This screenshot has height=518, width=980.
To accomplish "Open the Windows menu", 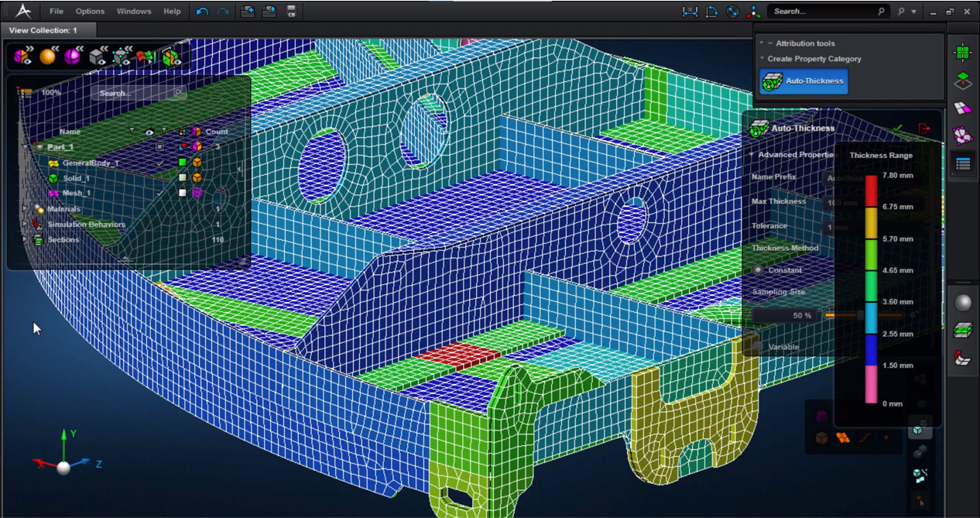I will click(134, 12).
